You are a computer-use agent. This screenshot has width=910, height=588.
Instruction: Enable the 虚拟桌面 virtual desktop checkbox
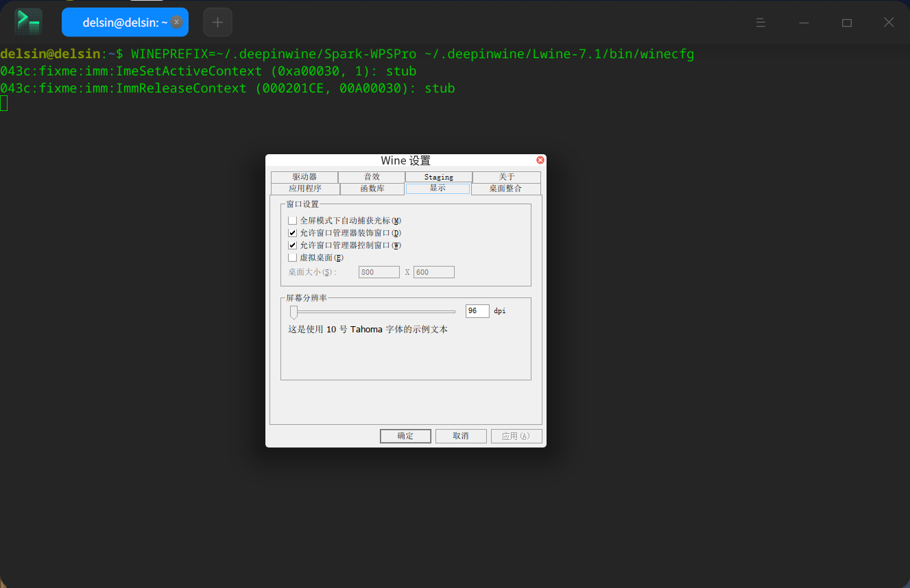[292, 257]
